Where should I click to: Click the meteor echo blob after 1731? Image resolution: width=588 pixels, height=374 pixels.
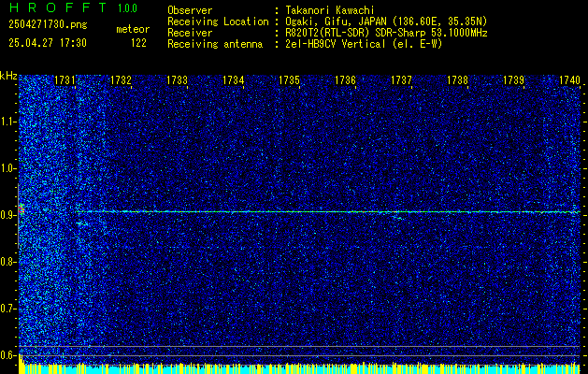coord(79,223)
